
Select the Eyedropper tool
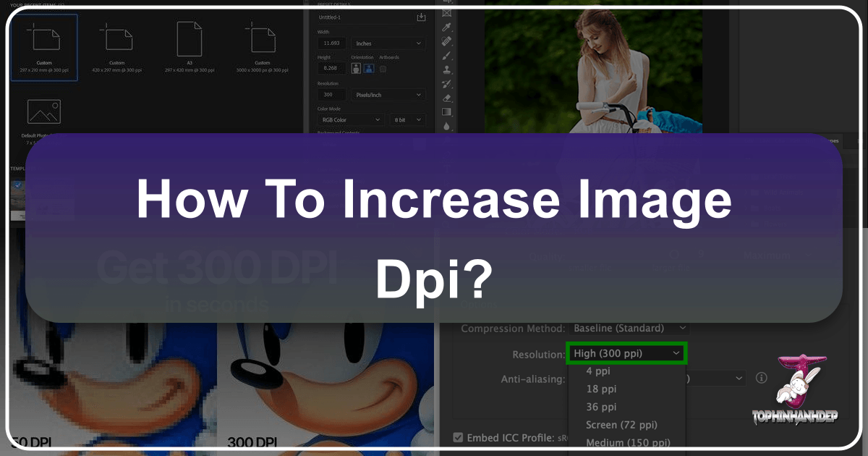[447, 27]
